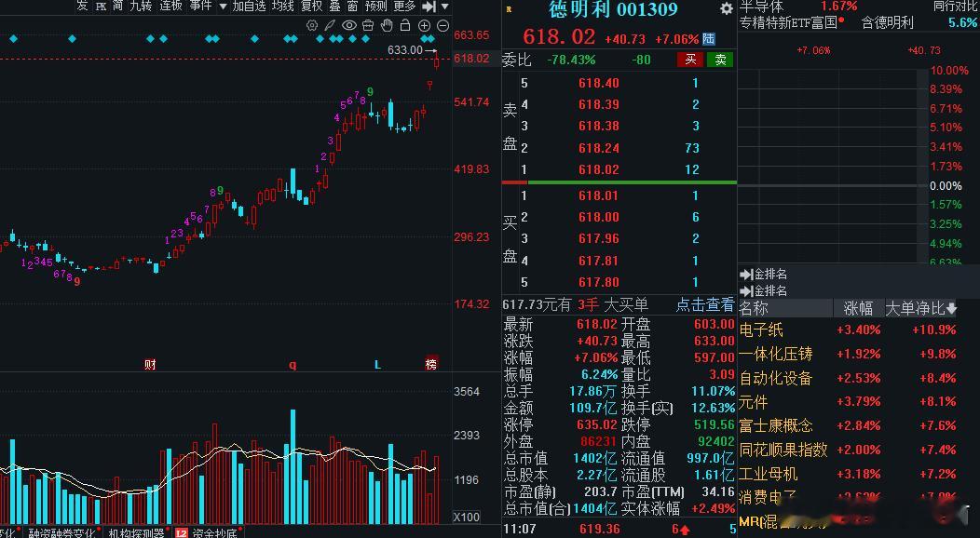The height and width of the screenshot is (538, 980).
Task: Click the 榜 leaderboard marker
Action: click(x=431, y=364)
